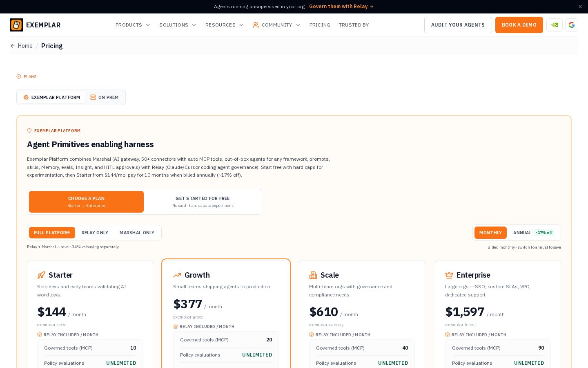588x368 pixels.
Task: Expand the Products menu chevron
Action: [148, 25]
